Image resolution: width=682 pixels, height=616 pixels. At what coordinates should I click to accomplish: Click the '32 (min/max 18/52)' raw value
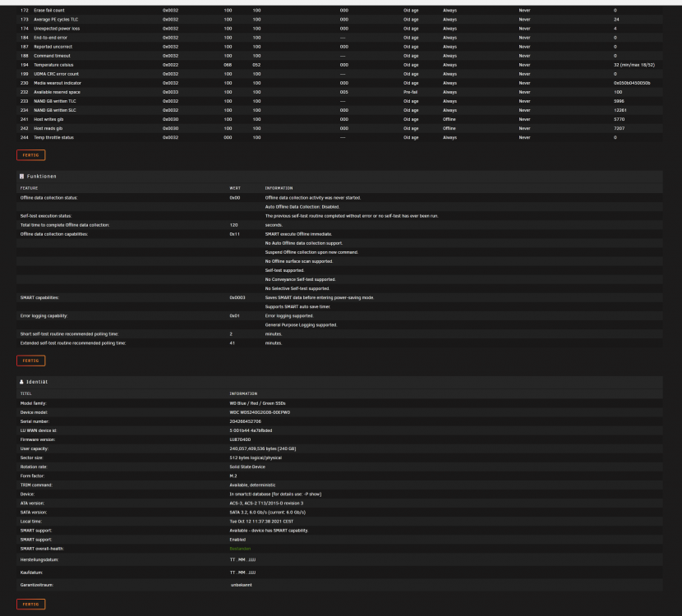[x=634, y=65]
